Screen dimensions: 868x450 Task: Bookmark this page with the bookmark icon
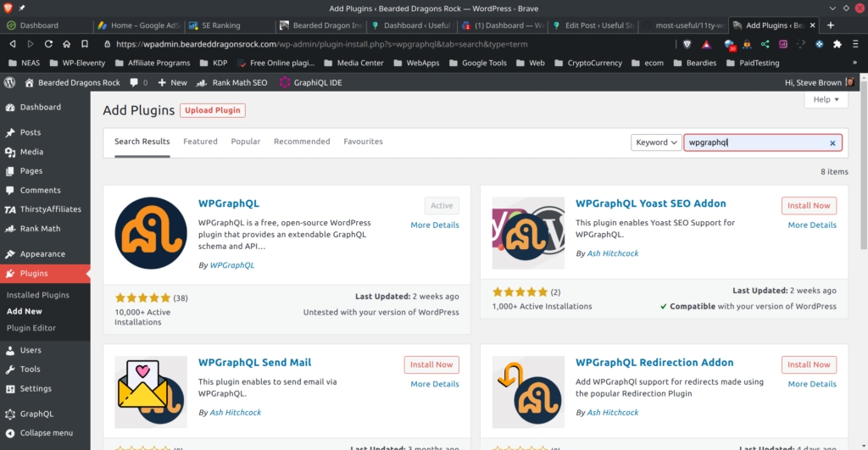click(85, 44)
